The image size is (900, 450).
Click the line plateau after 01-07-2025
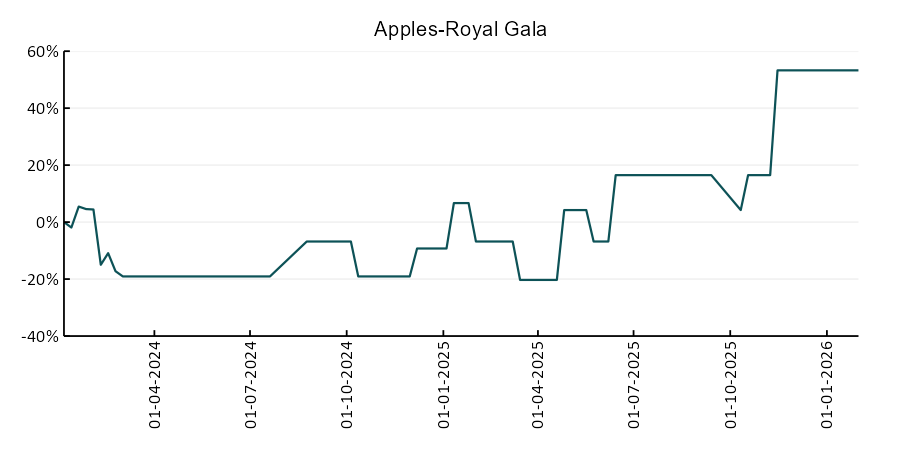(662, 175)
